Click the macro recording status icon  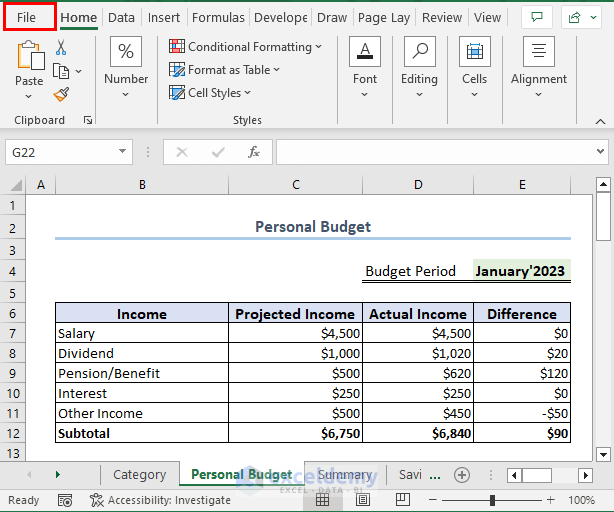point(65,500)
